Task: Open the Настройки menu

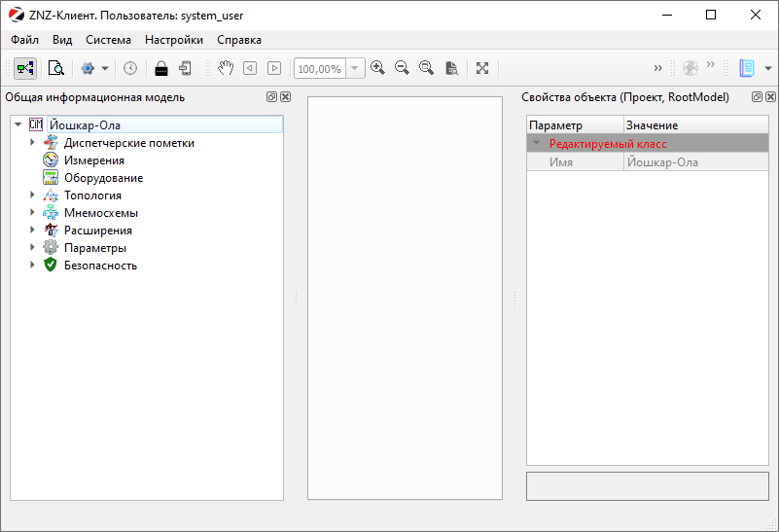Action: (174, 40)
